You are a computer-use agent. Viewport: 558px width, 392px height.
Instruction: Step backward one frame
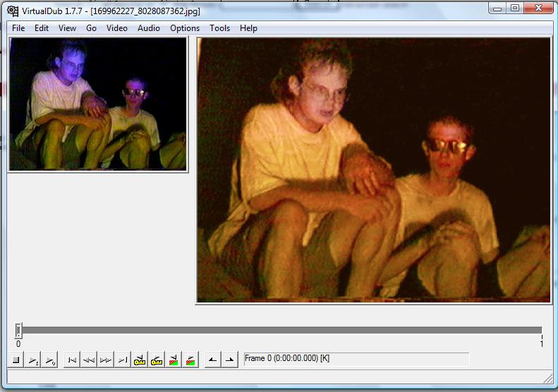(89, 360)
